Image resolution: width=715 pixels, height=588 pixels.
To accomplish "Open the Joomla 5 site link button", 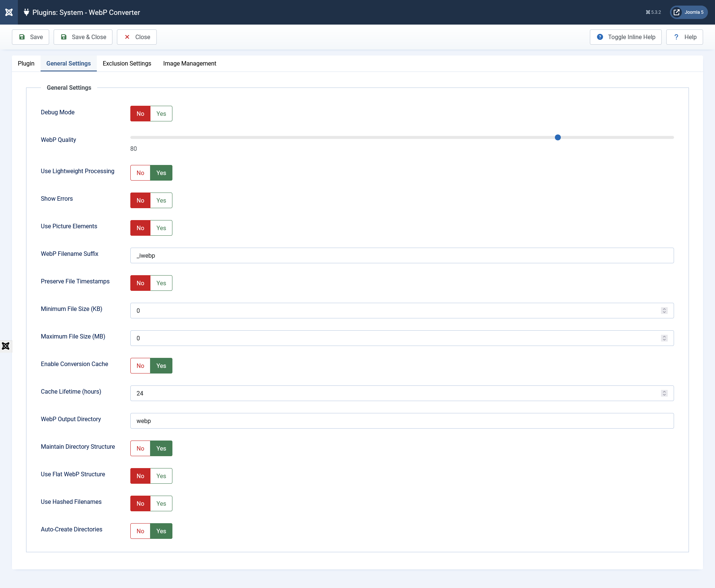I will pyautogui.click(x=689, y=12).
